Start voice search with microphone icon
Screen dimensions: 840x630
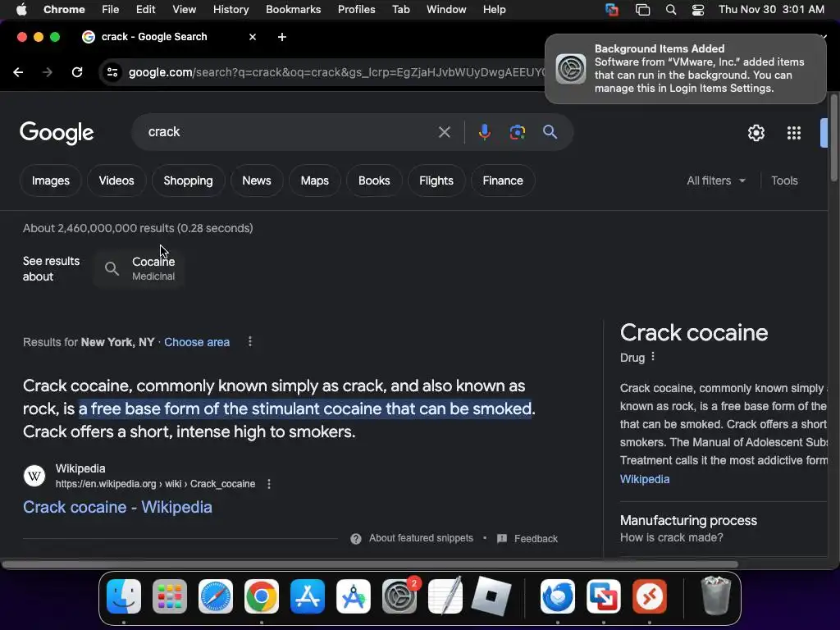(484, 132)
